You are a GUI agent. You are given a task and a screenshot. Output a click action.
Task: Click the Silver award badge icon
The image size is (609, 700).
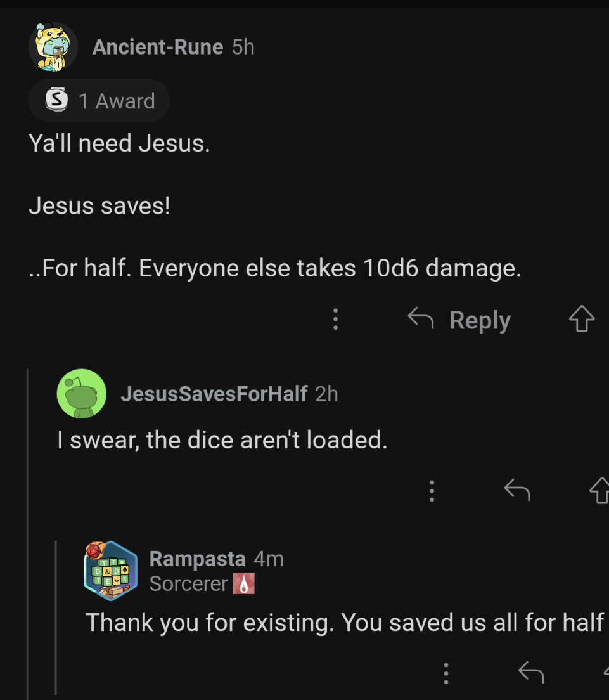point(56,100)
